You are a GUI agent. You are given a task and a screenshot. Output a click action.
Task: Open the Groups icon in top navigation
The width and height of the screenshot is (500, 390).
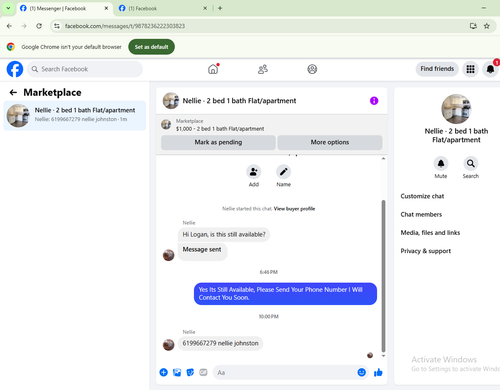[x=312, y=69]
